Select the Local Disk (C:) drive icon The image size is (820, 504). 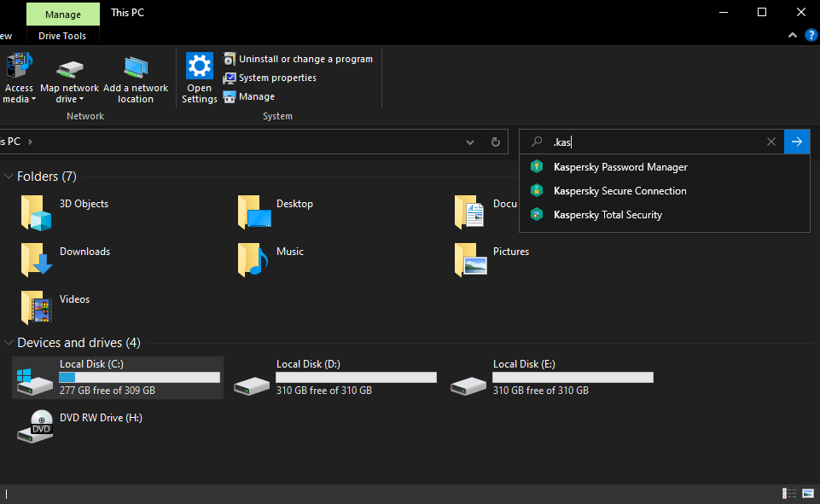click(34, 380)
